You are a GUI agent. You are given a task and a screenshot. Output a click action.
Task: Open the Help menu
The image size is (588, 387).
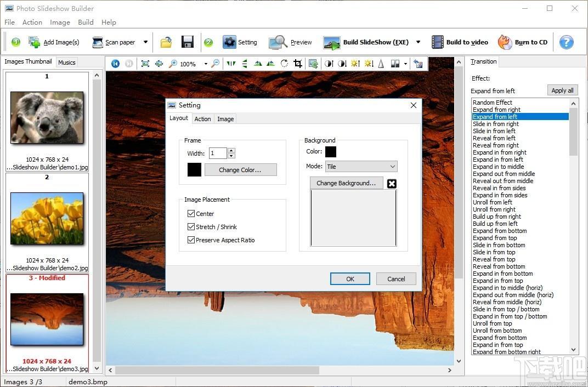point(109,22)
